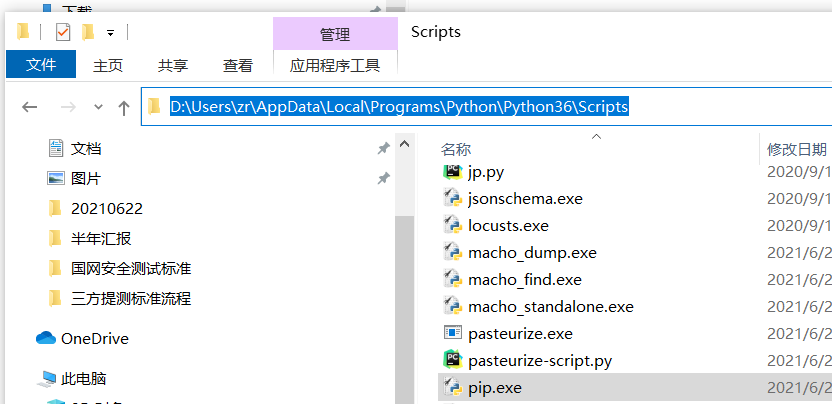Click the folder icon in the title bar
This screenshot has height=404, width=832.
point(23,32)
